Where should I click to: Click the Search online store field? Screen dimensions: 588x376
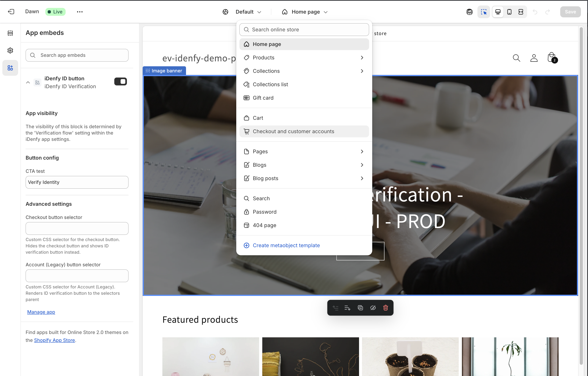(x=304, y=29)
